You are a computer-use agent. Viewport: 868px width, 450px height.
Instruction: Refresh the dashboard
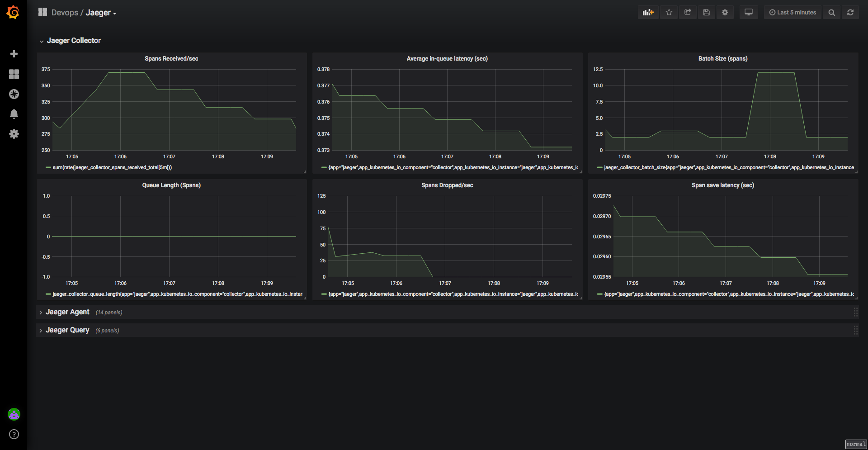click(x=850, y=13)
